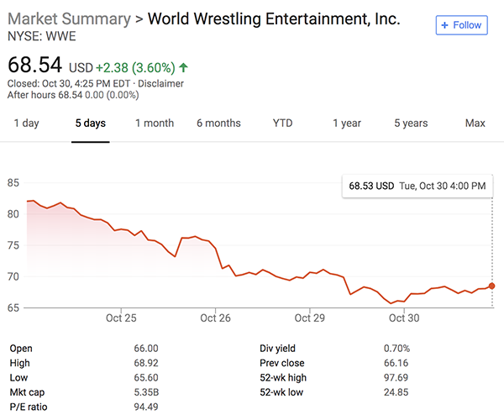Click the Follow button
The width and height of the screenshot is (504, 420).
(462, 25)
